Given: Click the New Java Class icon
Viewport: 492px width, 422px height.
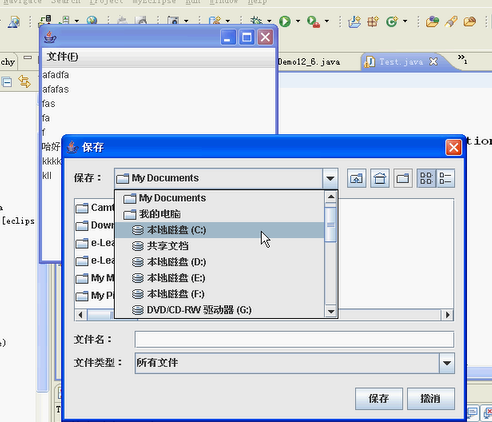Looking at the screenshot, I should (392, 22).
